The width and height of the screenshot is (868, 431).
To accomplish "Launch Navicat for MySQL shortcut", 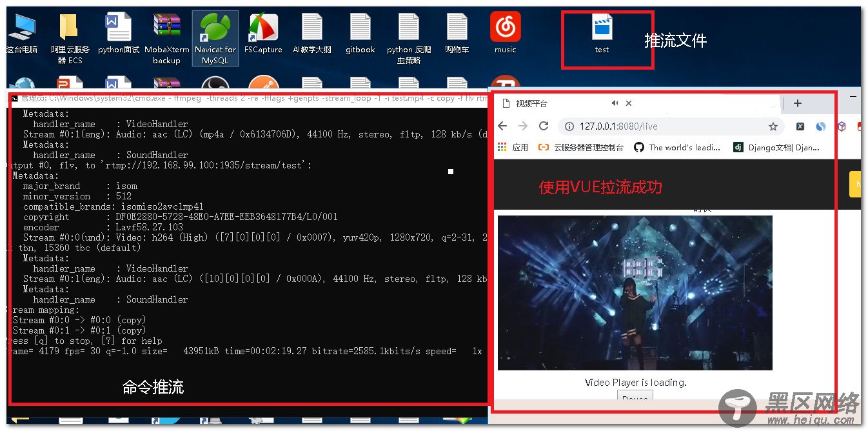I will 215,37.
